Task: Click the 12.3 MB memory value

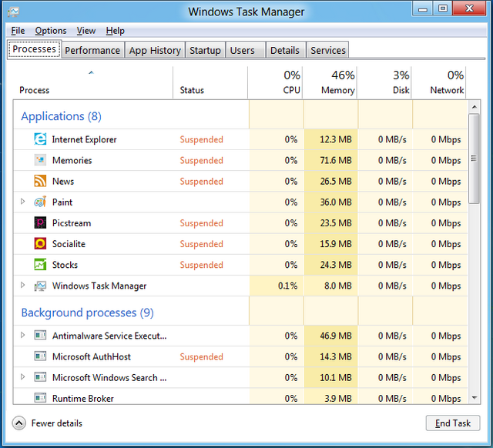Action: coord(336,139)
